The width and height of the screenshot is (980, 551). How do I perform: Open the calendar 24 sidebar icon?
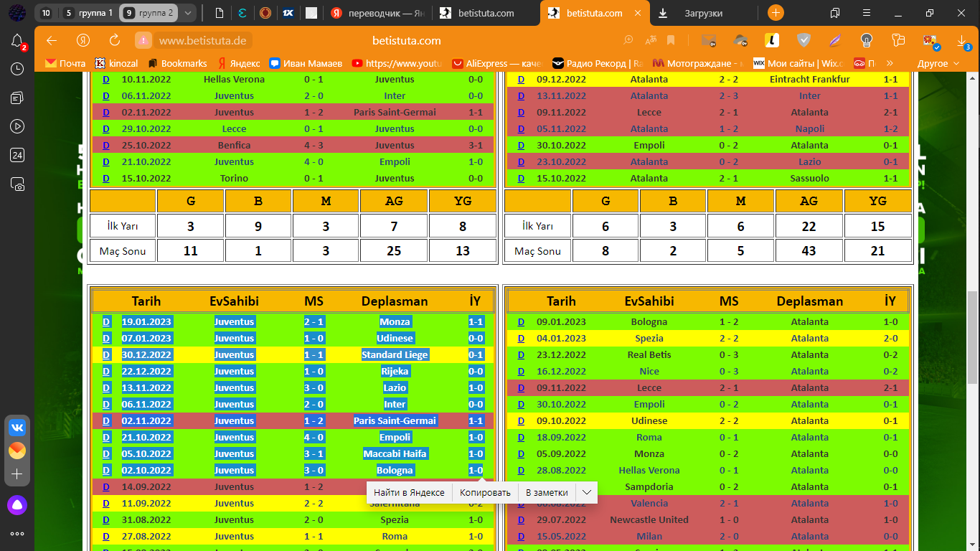pos(17,155)
